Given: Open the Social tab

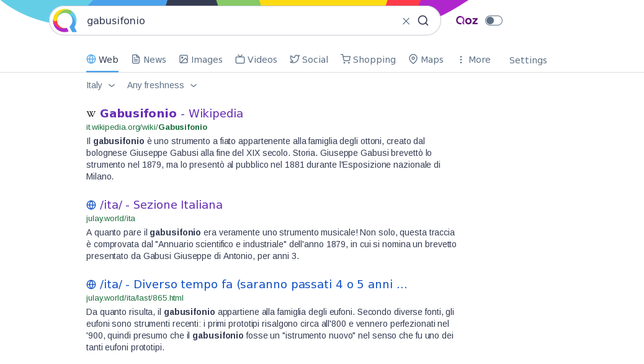Looking at the screenshot, I should pyautogui.click(x=309, y=60).
